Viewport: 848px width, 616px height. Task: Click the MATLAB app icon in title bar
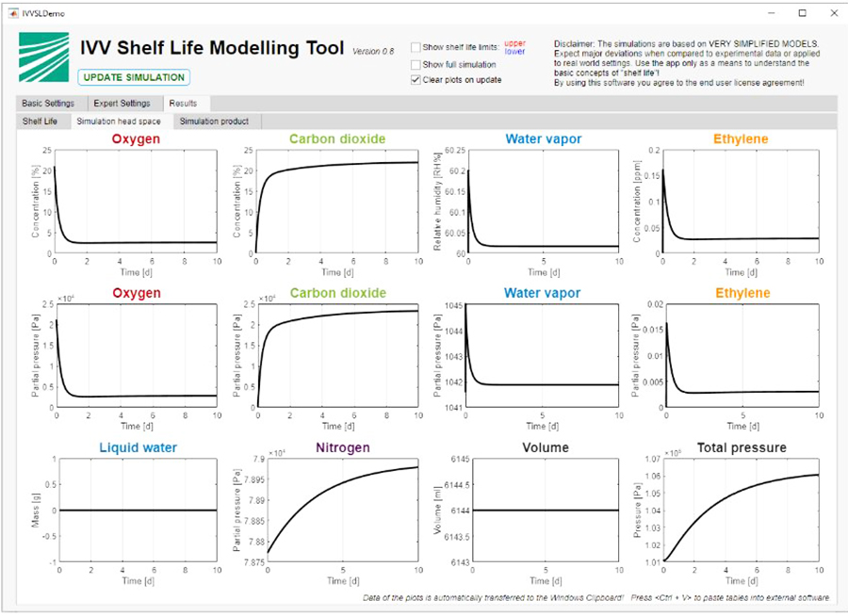(13, 13)
